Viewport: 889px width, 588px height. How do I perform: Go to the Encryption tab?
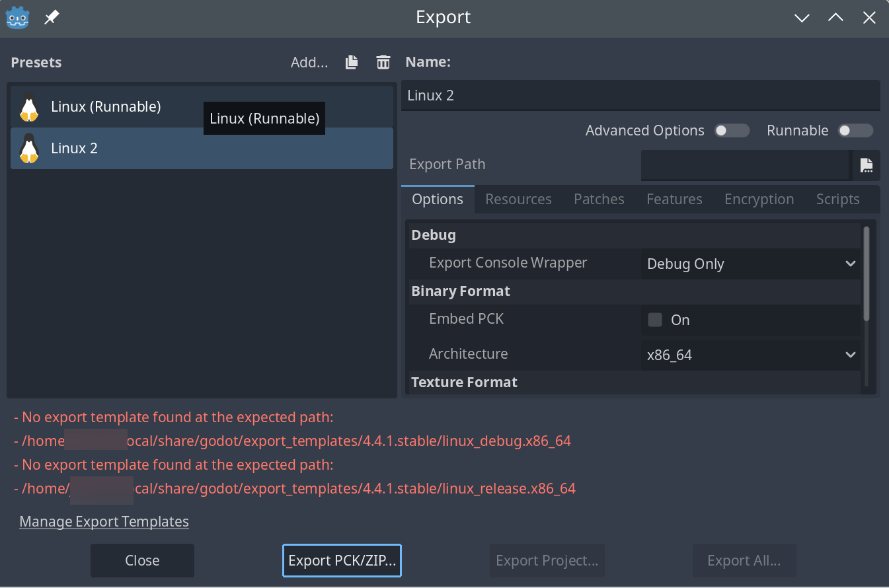click(759, 200)
